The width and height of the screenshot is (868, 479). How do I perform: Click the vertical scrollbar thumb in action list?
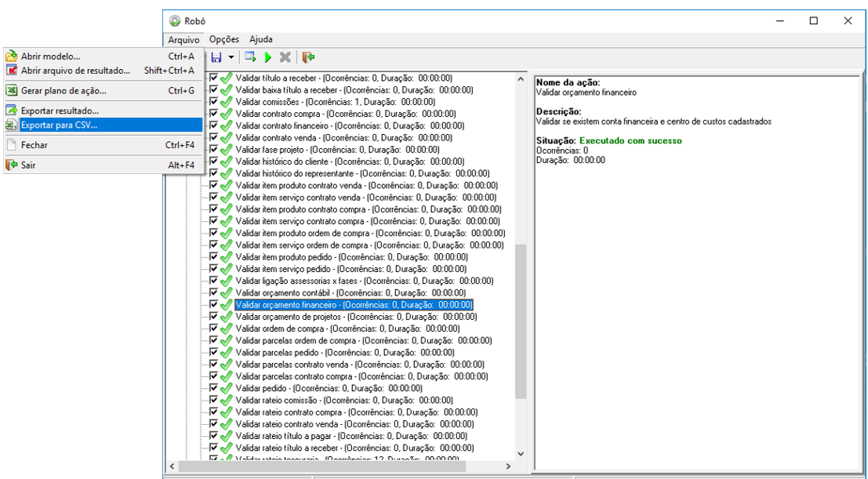(x=521, y=321)
